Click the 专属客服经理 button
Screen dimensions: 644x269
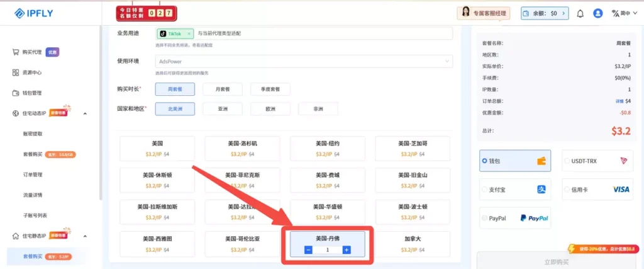[x=484, y=13]
